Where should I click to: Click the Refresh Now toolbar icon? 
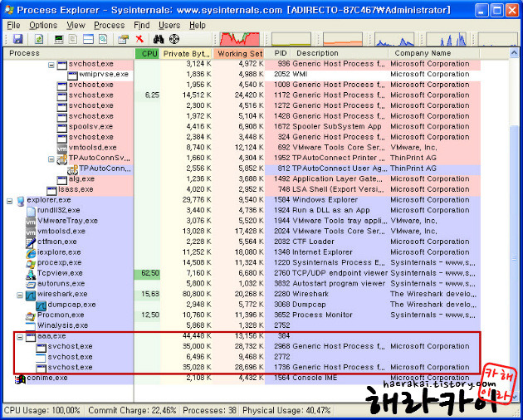coord(39,39)
